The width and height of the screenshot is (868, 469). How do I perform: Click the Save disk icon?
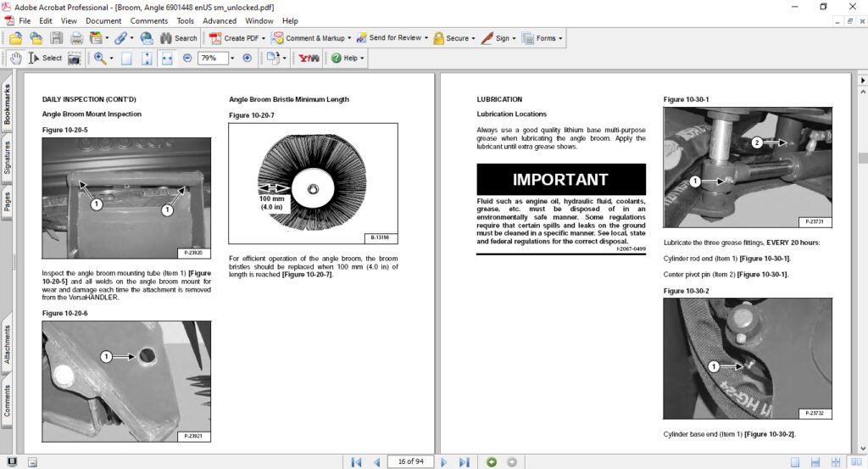click(57, 38)
